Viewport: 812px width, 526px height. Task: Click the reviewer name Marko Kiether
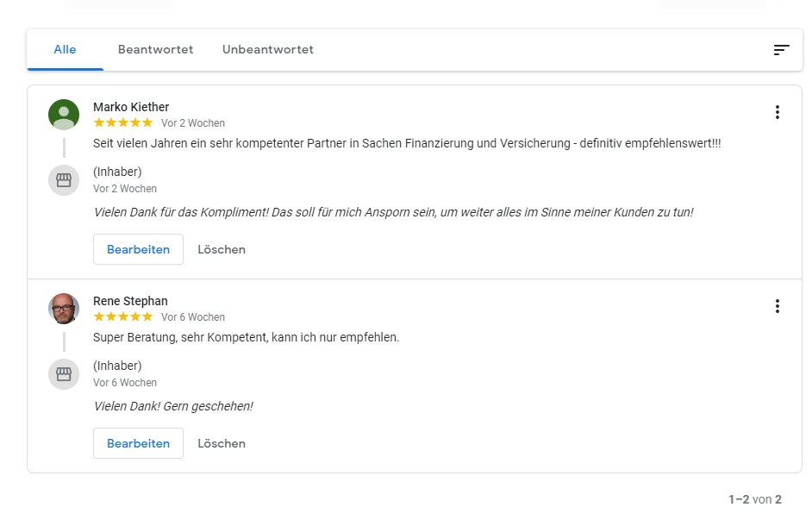(x=131, y=107)
